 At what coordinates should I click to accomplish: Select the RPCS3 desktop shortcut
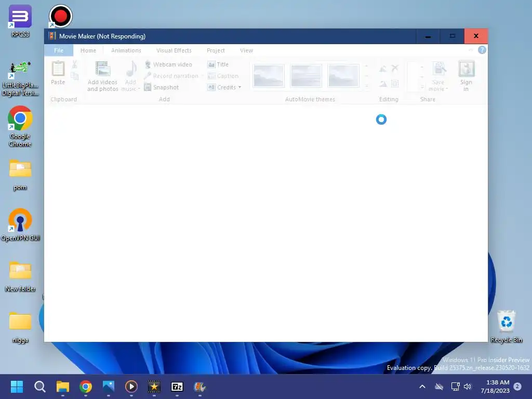pyautogui.click(x=20, y=21)
